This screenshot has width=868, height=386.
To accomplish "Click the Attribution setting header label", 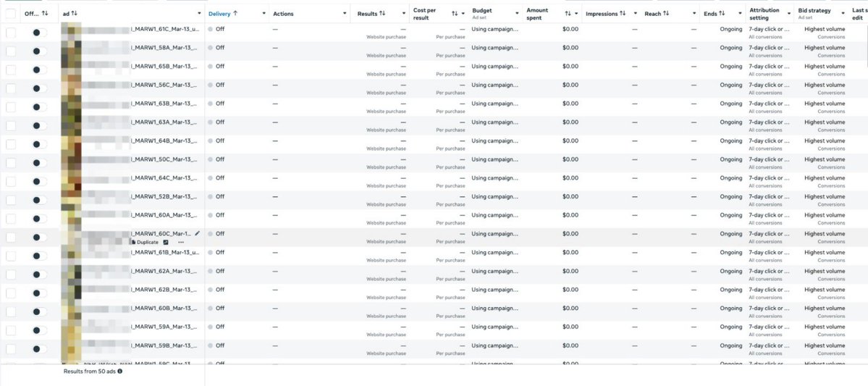I will point(764,13).
